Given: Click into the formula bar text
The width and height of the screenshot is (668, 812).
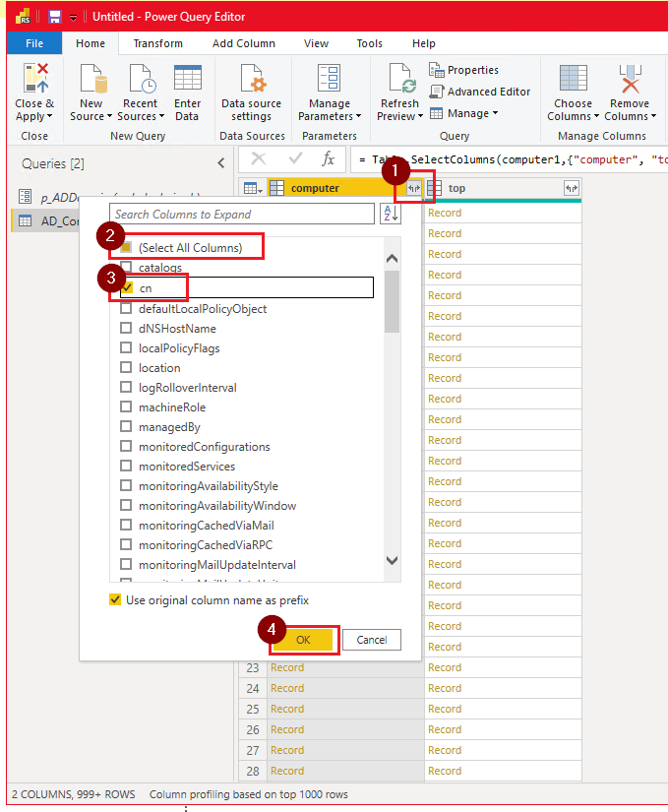Looking at the screenshot, I should click(x=510, y=159).
